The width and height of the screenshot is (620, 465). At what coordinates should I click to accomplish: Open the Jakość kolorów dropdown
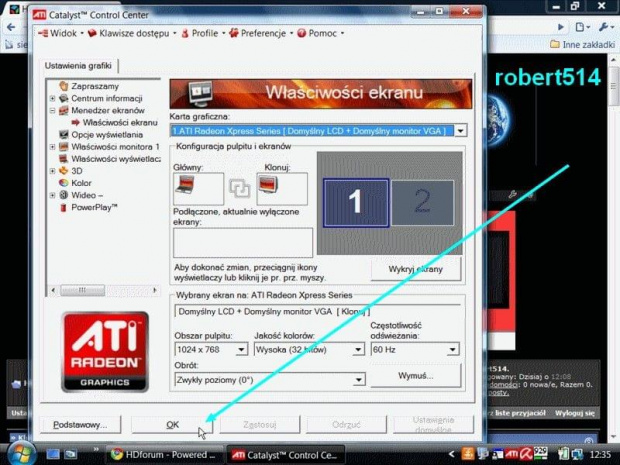tap(358, 350)
